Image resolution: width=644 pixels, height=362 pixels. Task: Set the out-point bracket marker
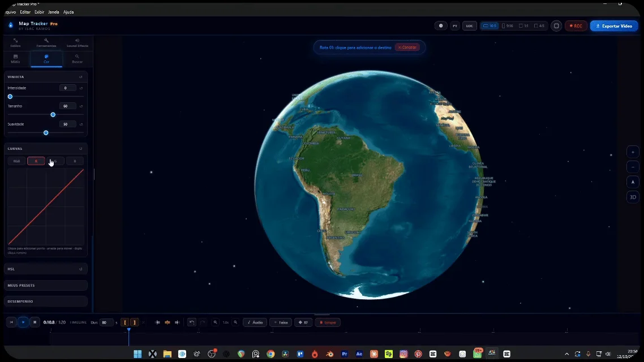coord(134,322)
